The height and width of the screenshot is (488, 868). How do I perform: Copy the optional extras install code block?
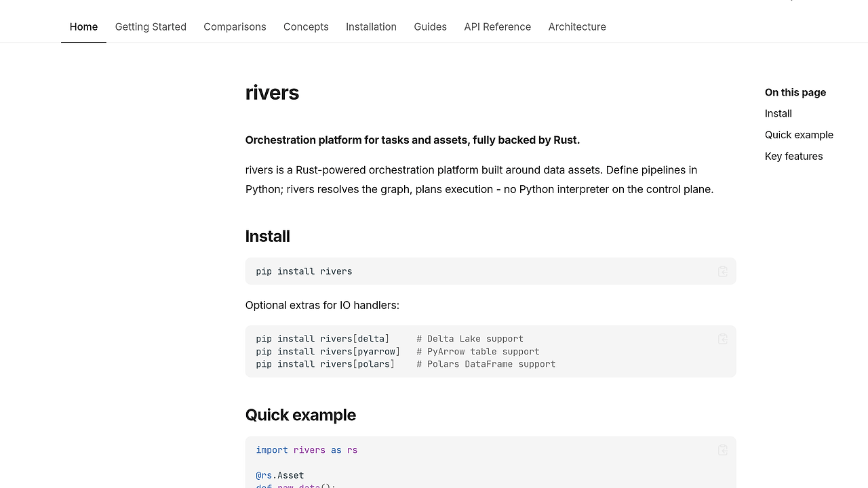pyautogui.click(x=723, y=339)
